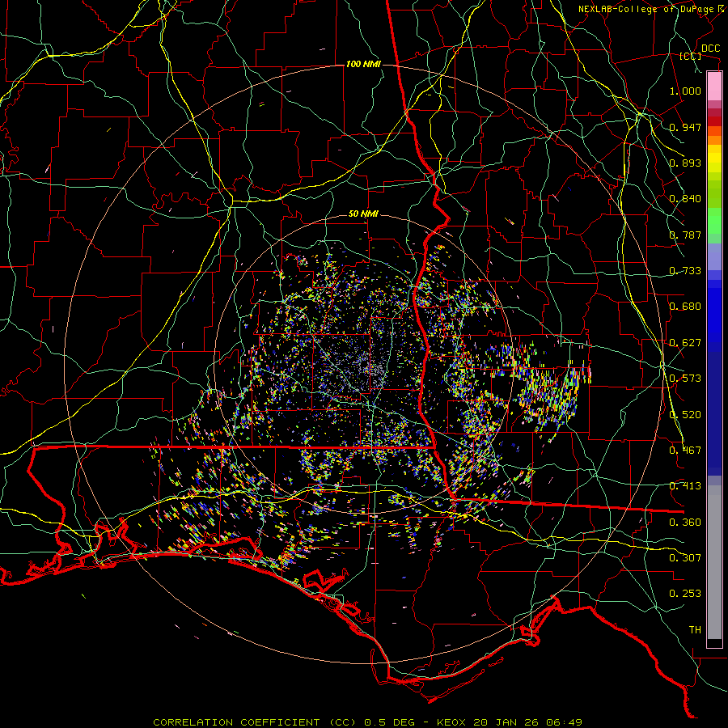Click the DCC label above the color scale

(x=710, y=49)
